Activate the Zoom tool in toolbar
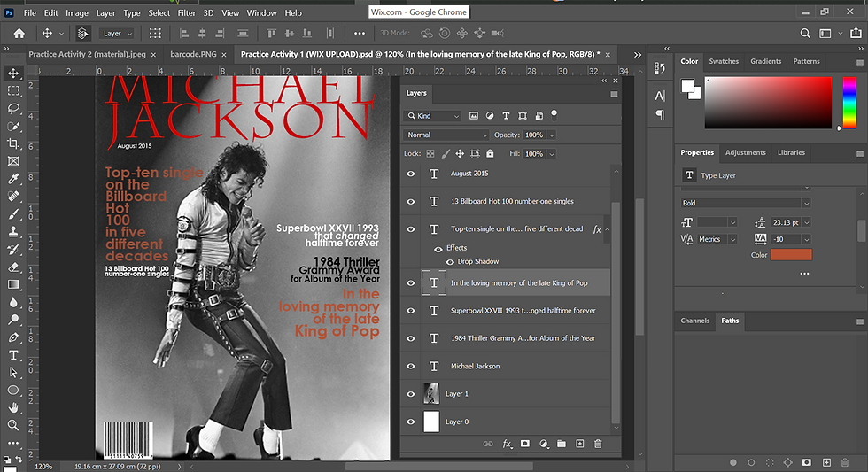868x472 pixels. [x=13, y=425]
